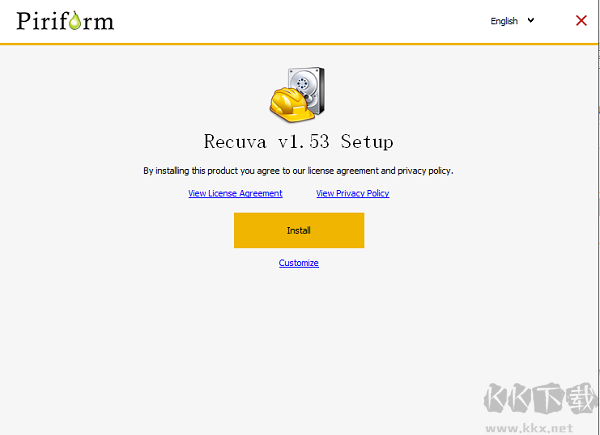Click the Piriform logo
600x435 pixels.
[x=65, y=21]
